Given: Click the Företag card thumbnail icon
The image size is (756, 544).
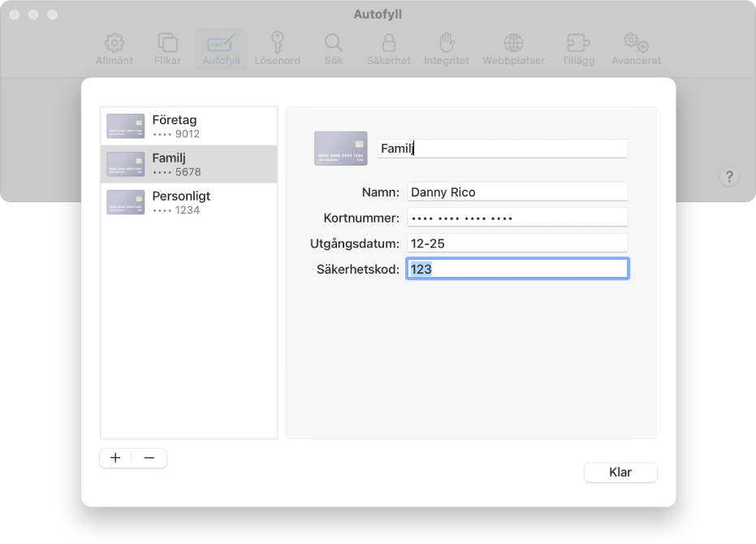Looking at the screenshot, I should [125, 126].
